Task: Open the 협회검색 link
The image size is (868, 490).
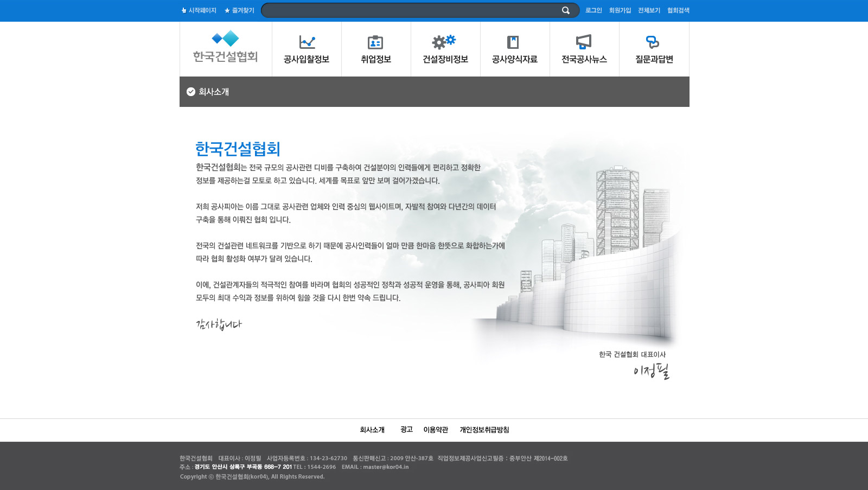Action: point(678,10)
